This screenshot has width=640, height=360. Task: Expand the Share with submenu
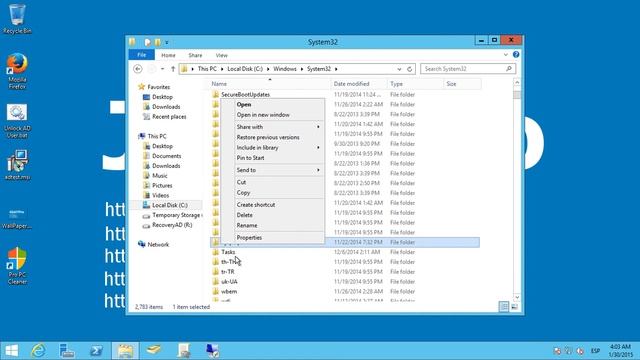(x=273, y=127)
